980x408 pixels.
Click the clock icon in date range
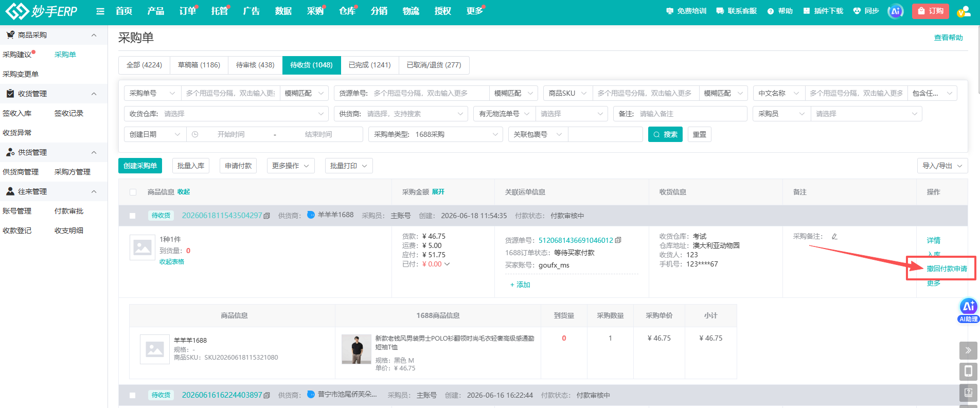click(x=195, y=134)
